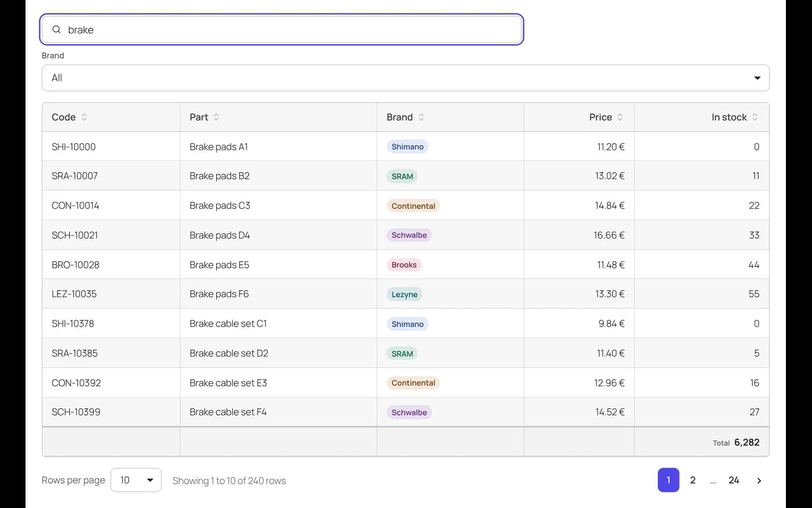Click Continental tag in CON-10392 row
The width and height of the screenshot is (812, 508).
point(413,383)
